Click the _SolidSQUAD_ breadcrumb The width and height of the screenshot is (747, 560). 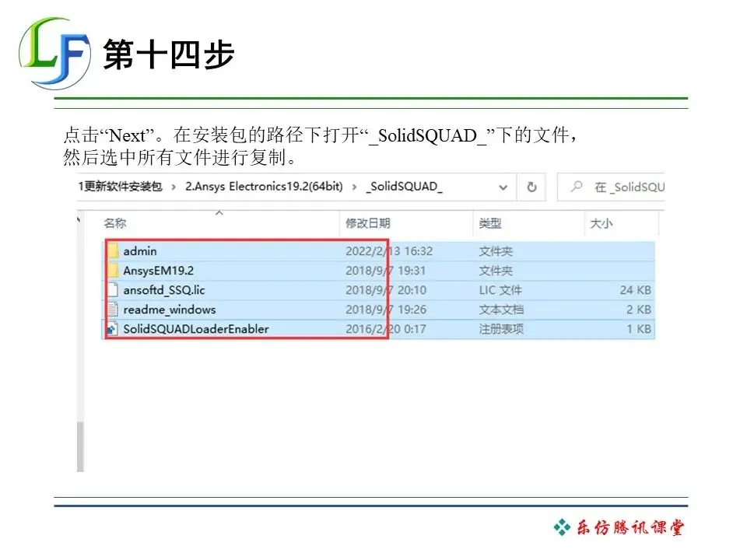coord(404,187)
